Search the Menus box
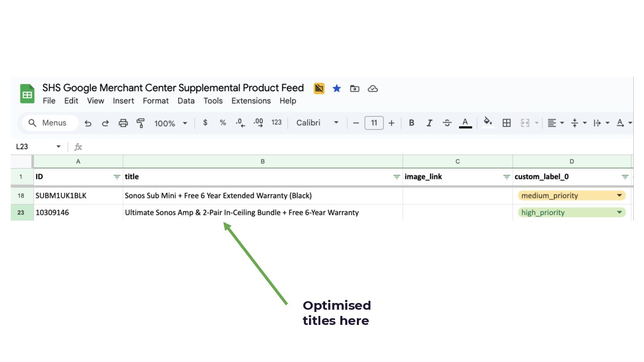This screenshot has height=362, width=644. click(50, 123)
